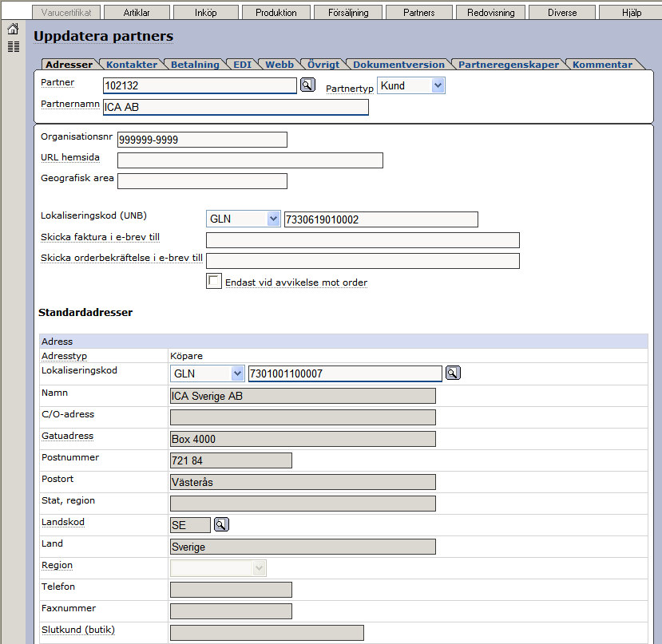
Task: Click address Lokaliseringskod field 7301001100007
Action: point(345,373)
